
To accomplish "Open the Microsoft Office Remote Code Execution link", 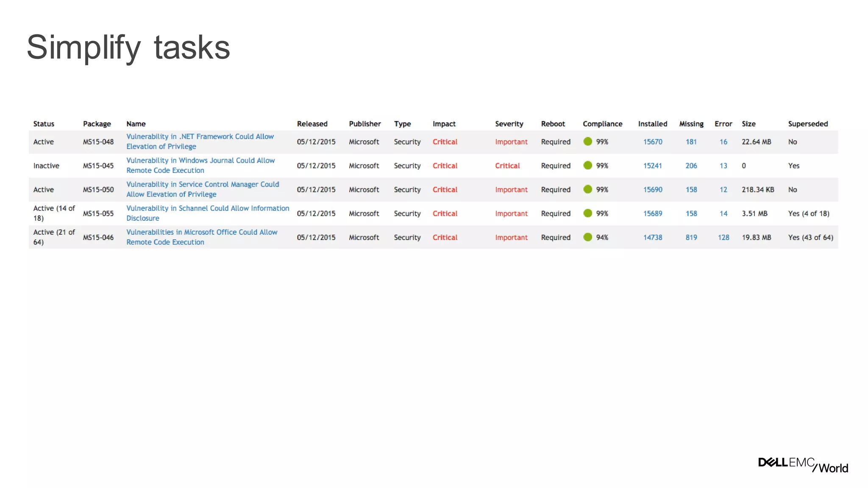I will 202,237.
